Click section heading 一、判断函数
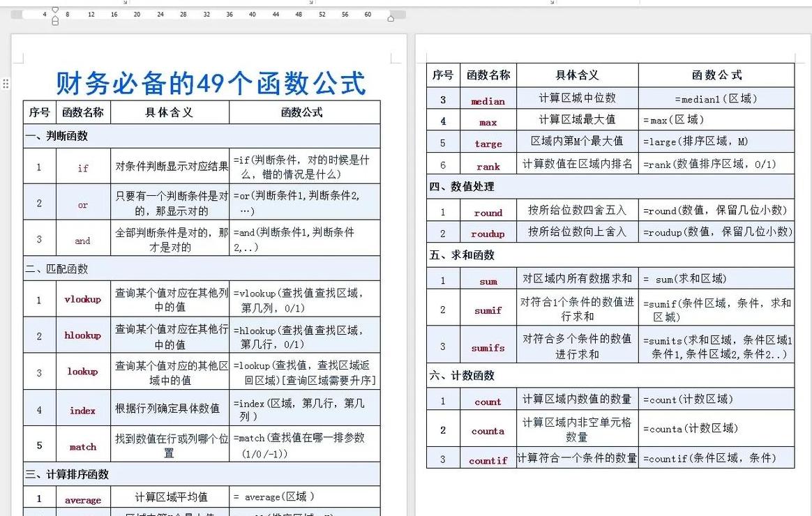The height and width of the screenshot is (516, 812). [x=57, y=136]
